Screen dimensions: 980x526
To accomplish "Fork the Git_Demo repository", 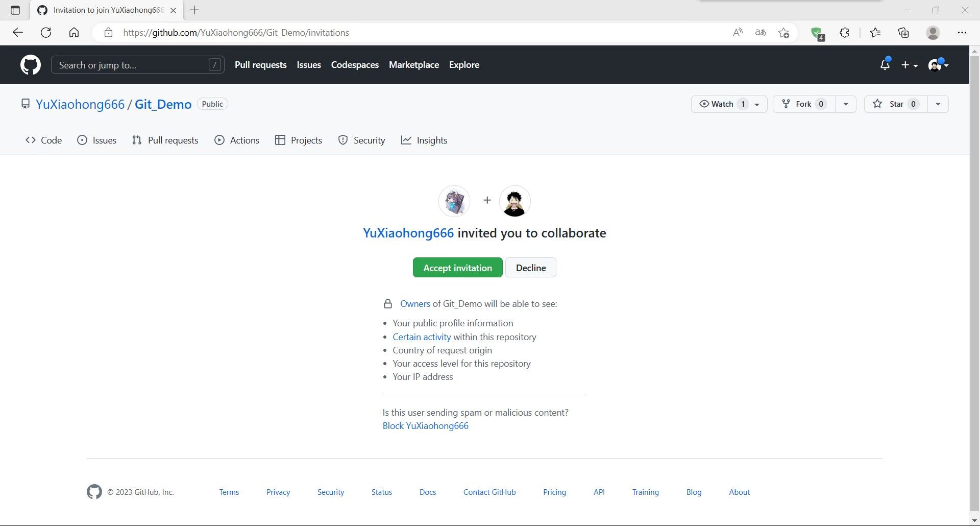I will coord(804,104).
